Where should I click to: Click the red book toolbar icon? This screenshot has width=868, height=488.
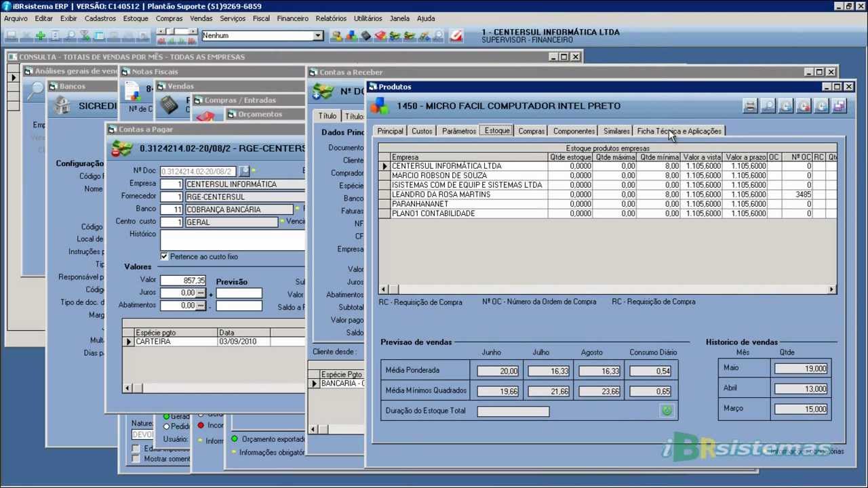click(380, 35)
